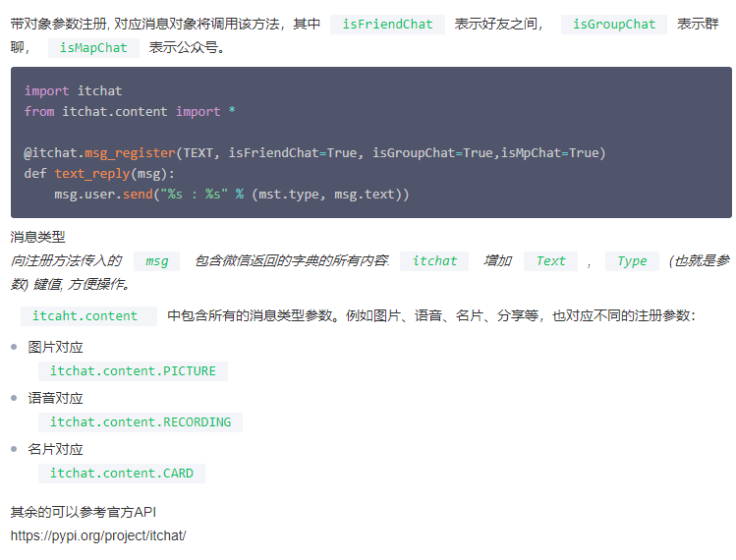Click the @itchat.msg_register decorator line
This screenshot has height=560, width=736.
click(315, 152)
